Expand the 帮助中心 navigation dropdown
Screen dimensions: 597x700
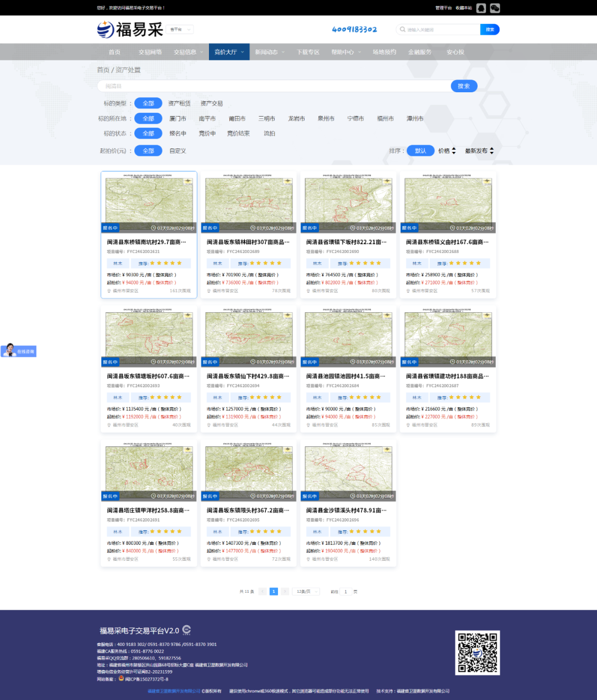point(345,52)
